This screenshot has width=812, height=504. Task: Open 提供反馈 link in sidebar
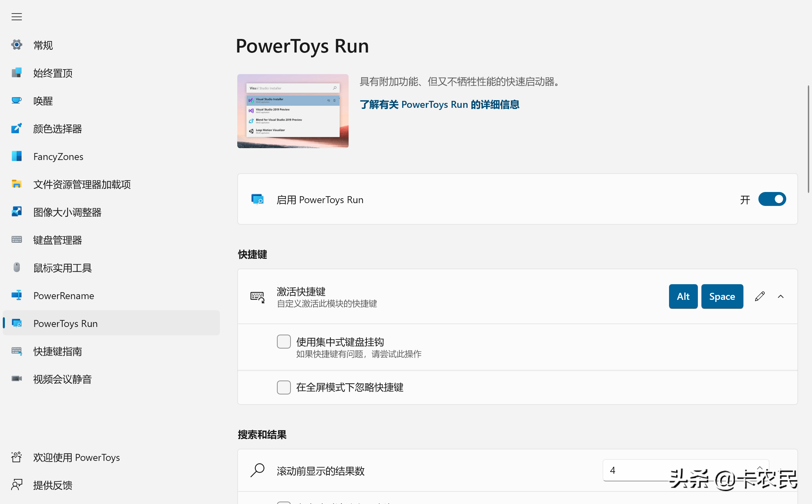111,485
